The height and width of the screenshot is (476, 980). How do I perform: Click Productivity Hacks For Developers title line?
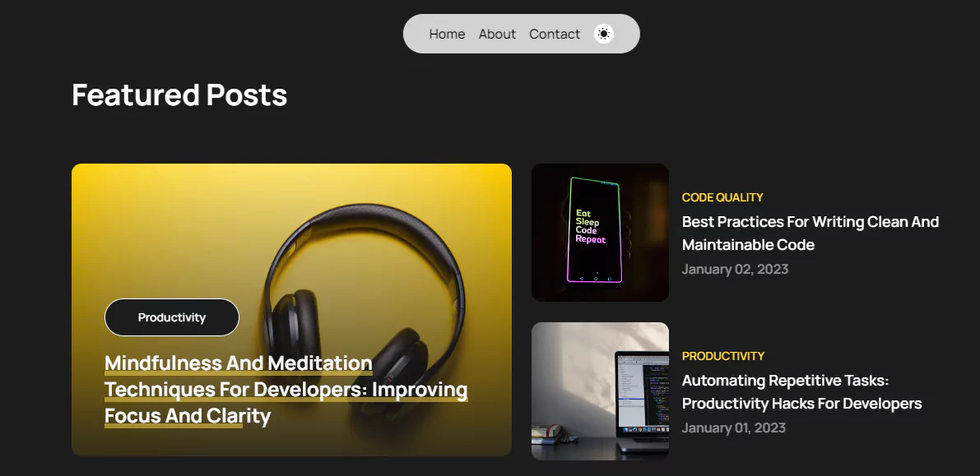801,404
